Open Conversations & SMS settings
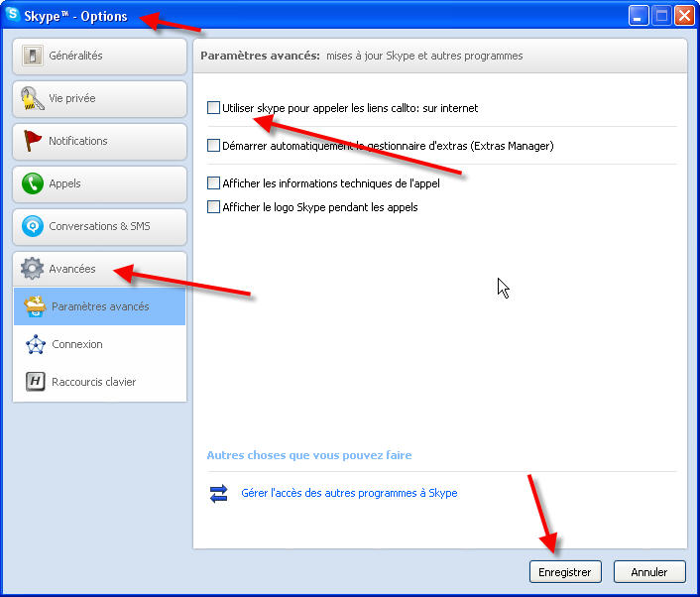Screen dimensions: 700x597 point(99,227)
